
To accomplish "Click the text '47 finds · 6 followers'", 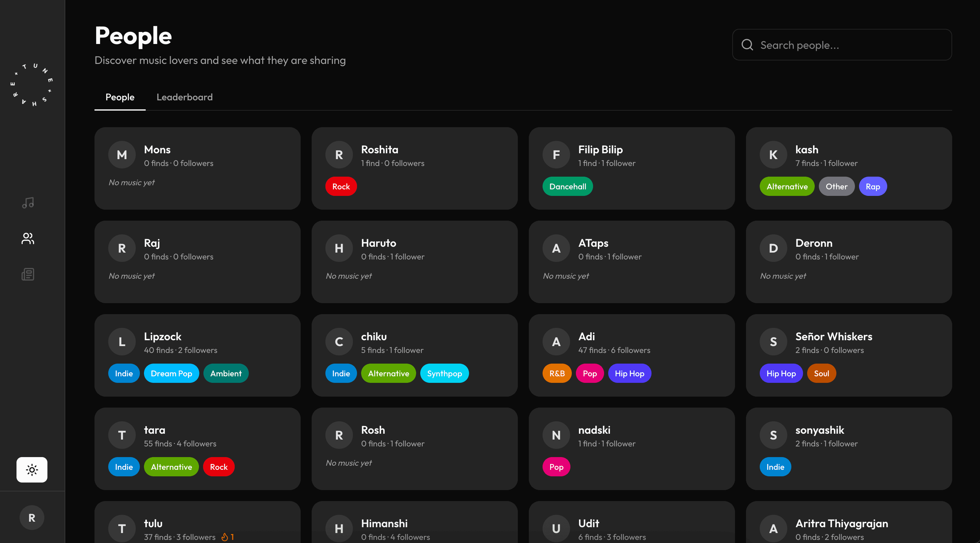I will [x=614, y=350].
